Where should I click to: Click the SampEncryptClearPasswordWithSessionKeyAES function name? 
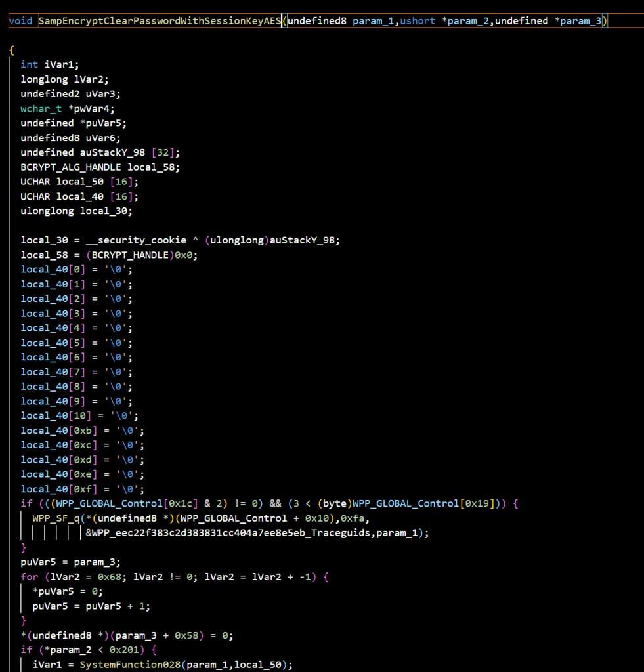pos(160,21)
